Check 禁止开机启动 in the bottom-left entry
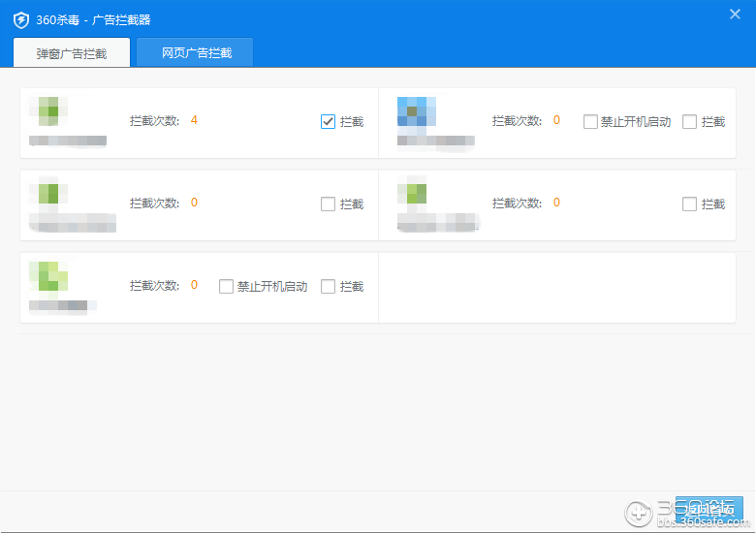Image resolution: width=756 pixels, height=533 pixels. pos(226,287)
